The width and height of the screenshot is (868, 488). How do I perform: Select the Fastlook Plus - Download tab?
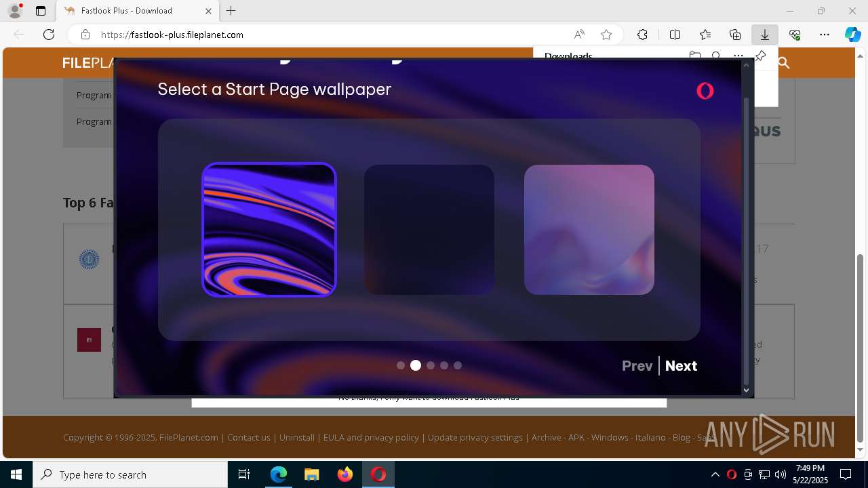(x=138, y=11)
